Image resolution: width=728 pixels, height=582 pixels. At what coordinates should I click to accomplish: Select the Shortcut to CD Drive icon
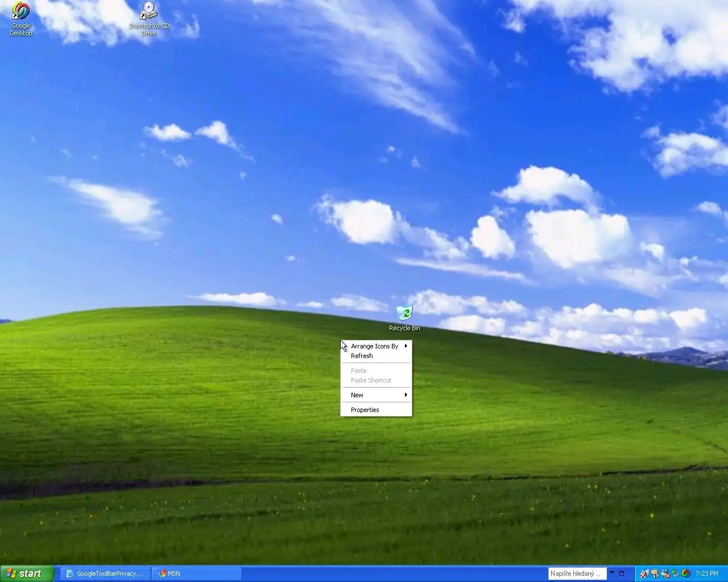149,19
